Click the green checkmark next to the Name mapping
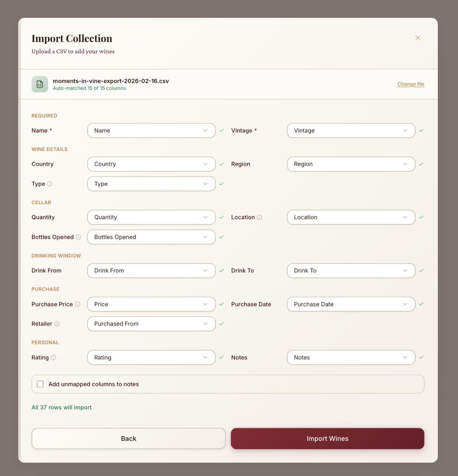This screenshot has width=458, height=476. pyautogui.click(x=221, y=130)
